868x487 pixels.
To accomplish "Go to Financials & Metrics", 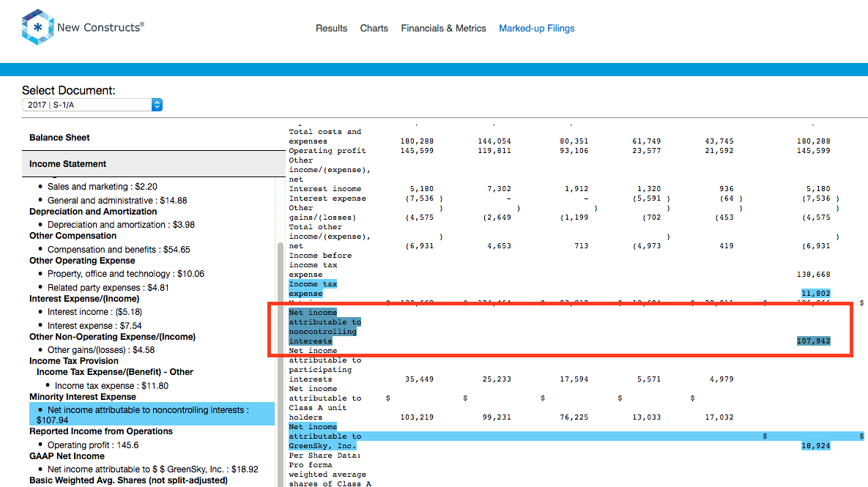I will (x=443, y=29).
